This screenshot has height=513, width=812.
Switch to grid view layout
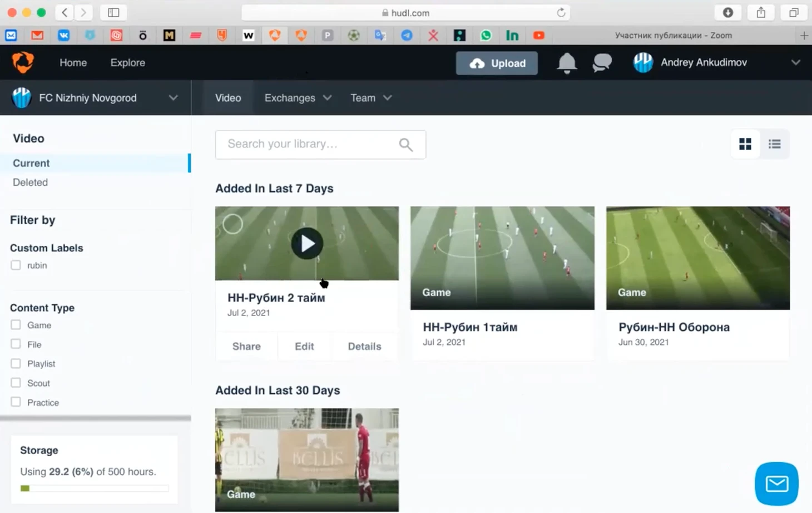[x=745, y=144]
